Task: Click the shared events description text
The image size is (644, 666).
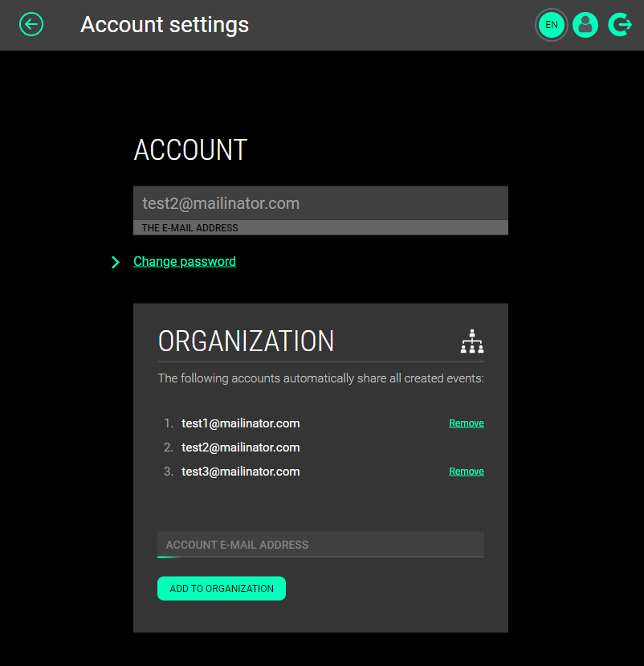Action: (x=320, y=378)
